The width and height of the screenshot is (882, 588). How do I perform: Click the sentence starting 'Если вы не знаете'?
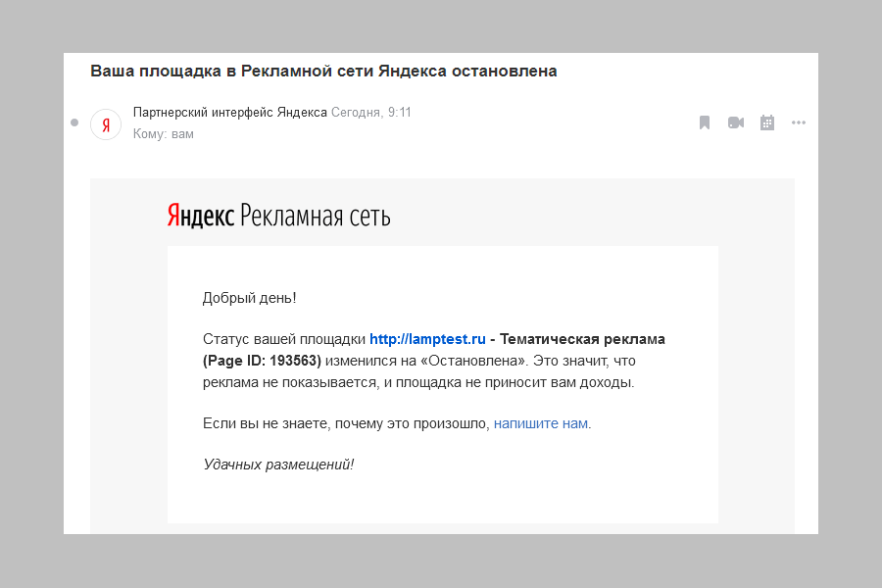[345, 423]
